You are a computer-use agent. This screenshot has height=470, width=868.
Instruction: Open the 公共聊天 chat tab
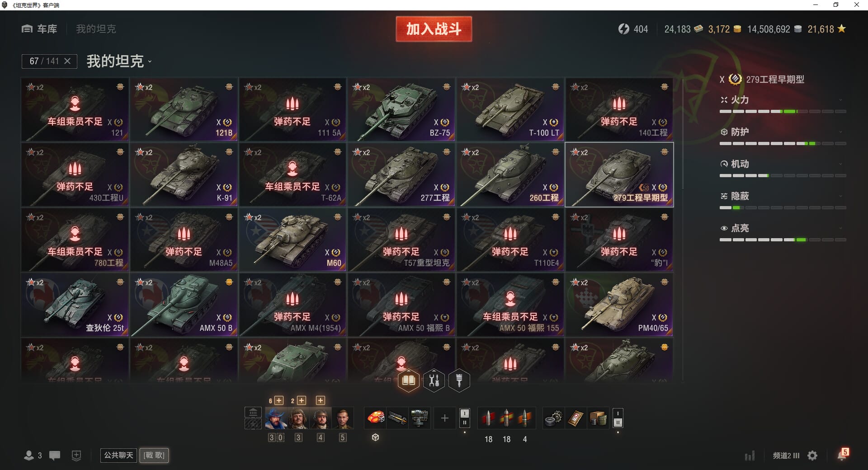118,455
